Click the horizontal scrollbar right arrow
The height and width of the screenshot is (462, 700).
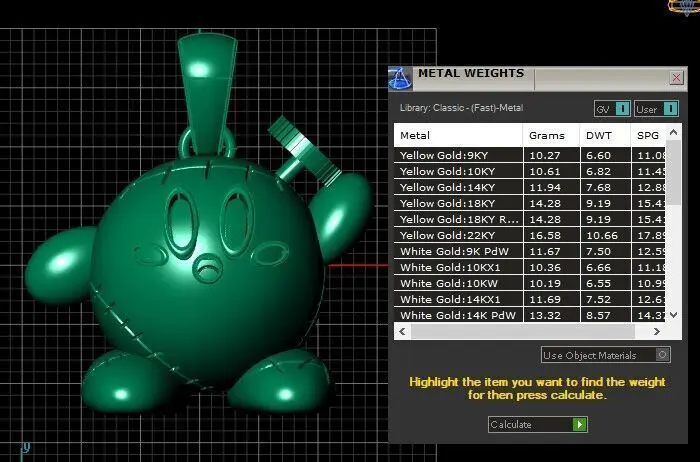click(x=656, y=331)
